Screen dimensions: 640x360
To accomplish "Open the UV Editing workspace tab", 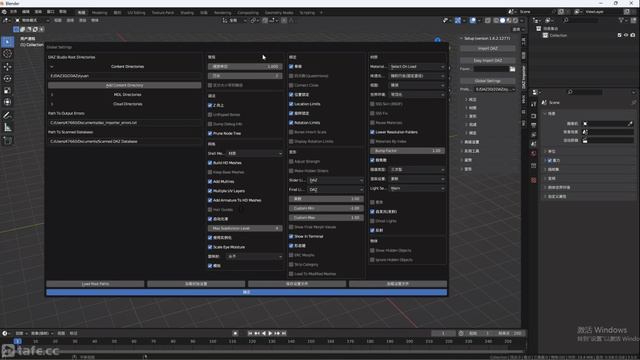I will coord(136,13).
